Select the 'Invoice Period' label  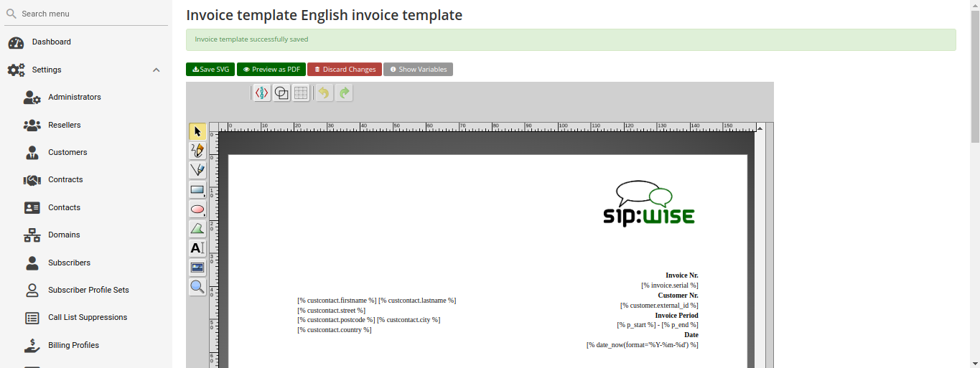coord(677,316)
